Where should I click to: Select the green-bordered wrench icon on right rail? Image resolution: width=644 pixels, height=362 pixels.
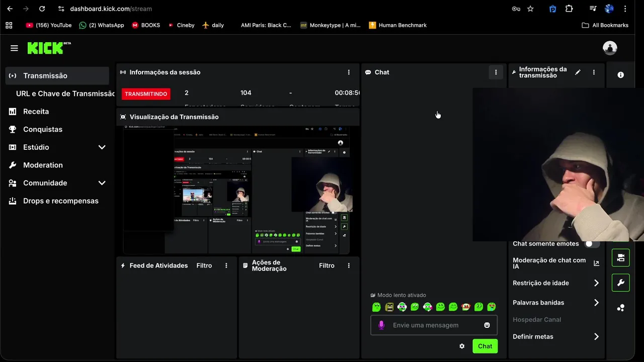(621, 283)
